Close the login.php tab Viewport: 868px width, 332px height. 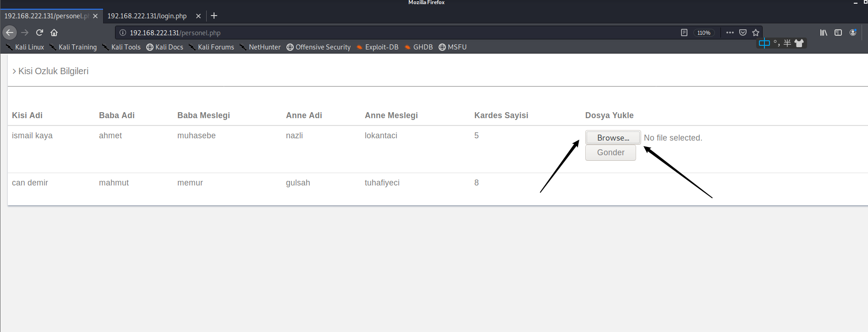tap(198, 16)
